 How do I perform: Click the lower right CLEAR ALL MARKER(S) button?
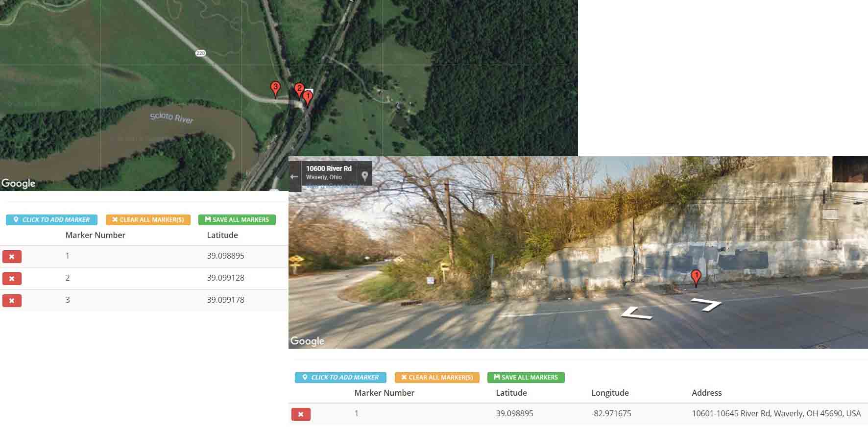coord(437,378)
